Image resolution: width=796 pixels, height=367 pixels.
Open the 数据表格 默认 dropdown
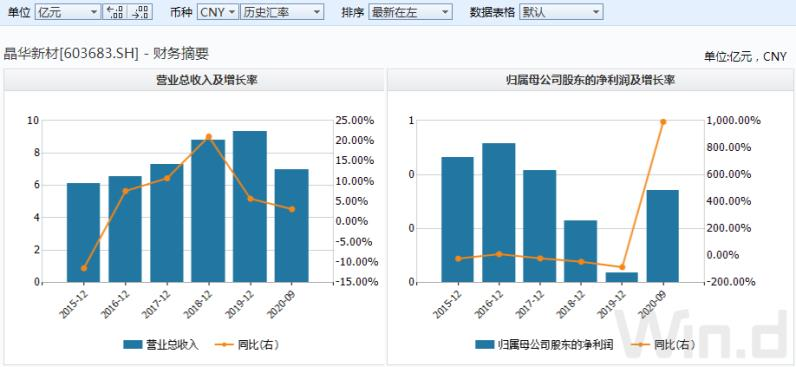pos(561,12)
